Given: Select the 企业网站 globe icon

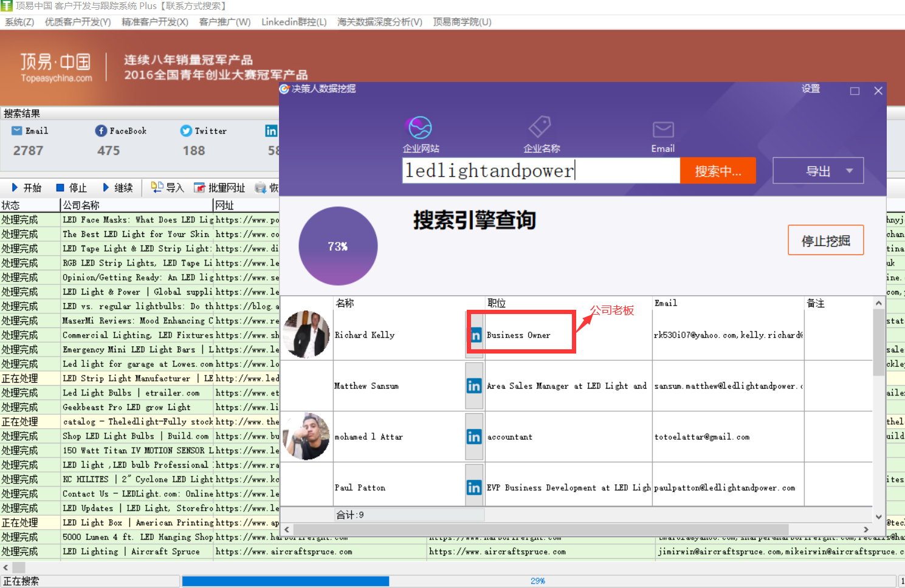Looking at the screenshot, I should (x=420, y=128).
